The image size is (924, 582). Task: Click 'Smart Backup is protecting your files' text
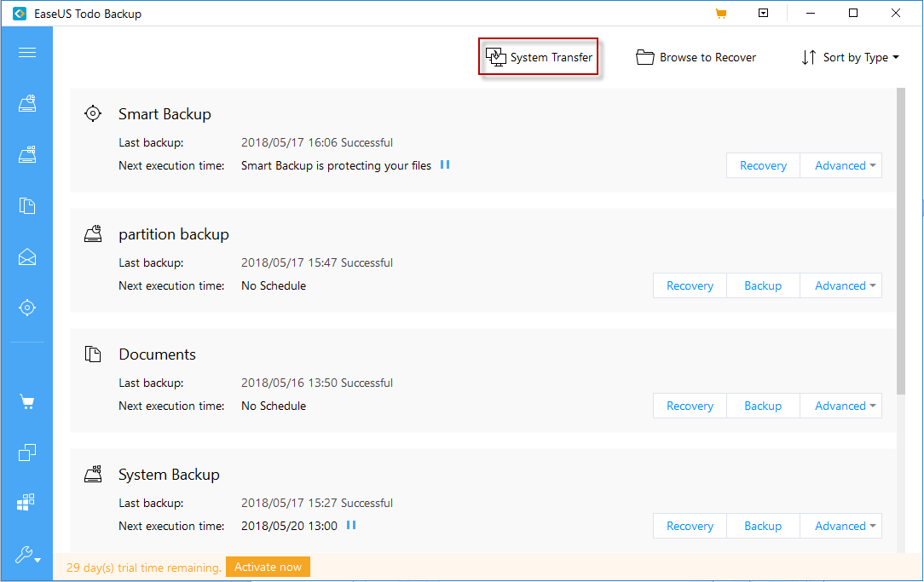(337, 166)
